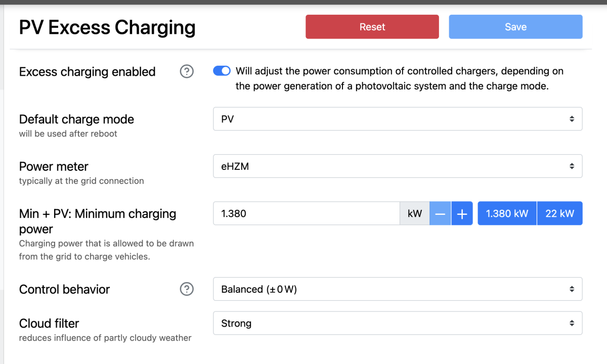Screen dimensions: 607x364
Task: Click the Power meter label text
Action: tap(54, 166)
